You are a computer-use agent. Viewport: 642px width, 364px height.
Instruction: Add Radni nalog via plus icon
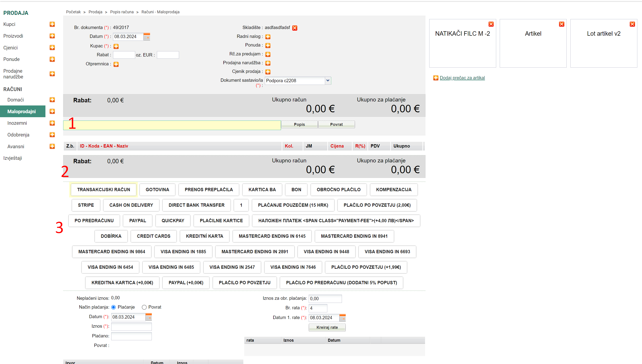(x=268, y=37)
